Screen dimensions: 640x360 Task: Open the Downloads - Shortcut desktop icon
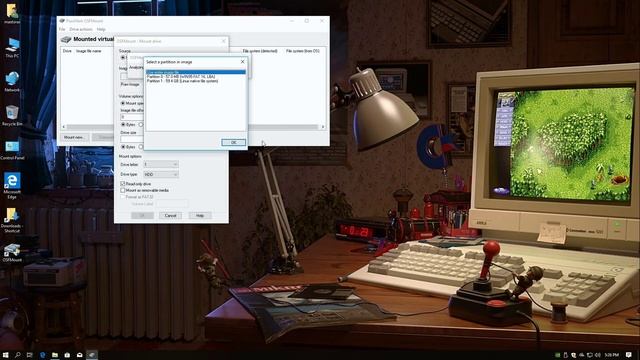[x=12, y=220]
